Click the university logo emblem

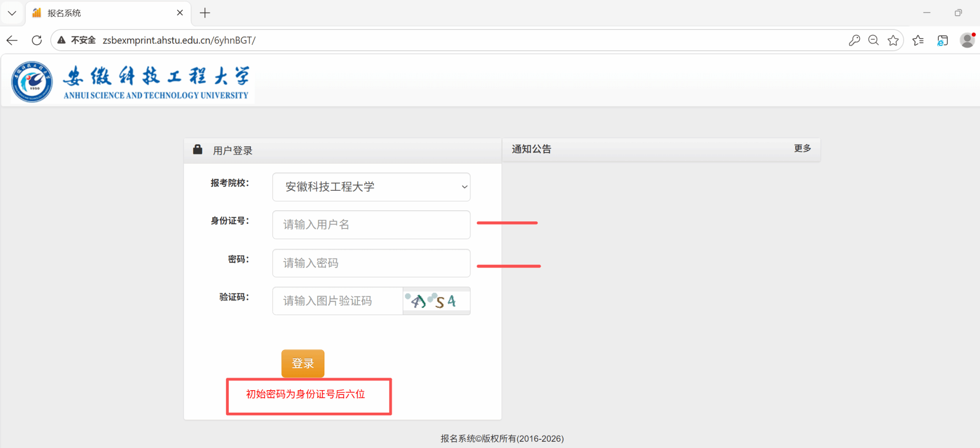pos(32,82)
